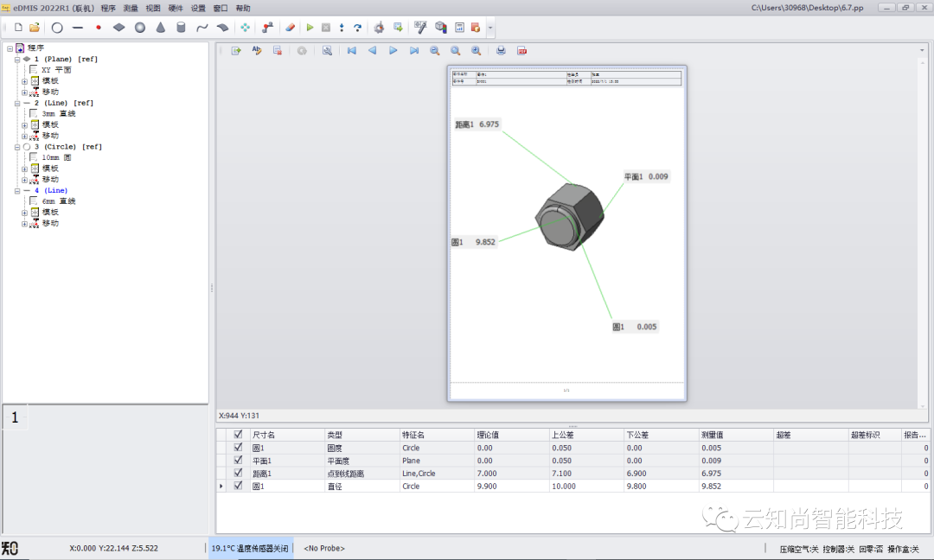This screenshot has width=934, height=560.
Task: Run the program with green play button
Action: pyautogui.click(x=310, y=28)
